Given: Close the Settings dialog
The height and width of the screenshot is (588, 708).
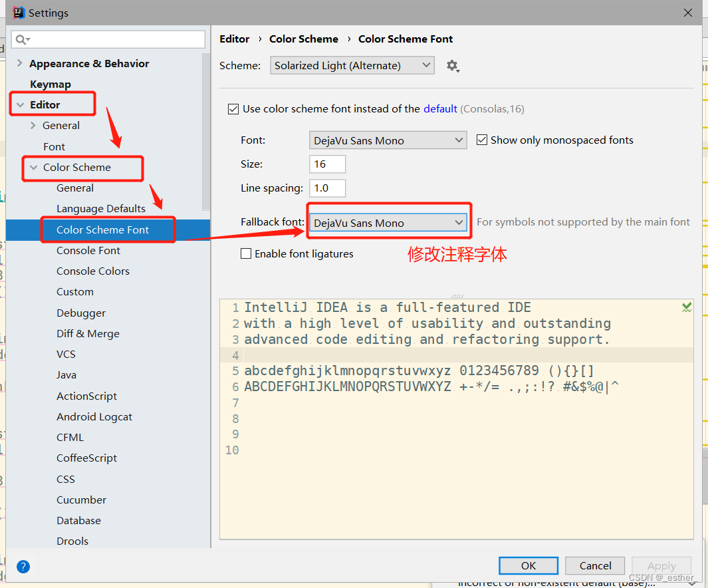Looking at the screenshot, I should click(x=687, y=13).
